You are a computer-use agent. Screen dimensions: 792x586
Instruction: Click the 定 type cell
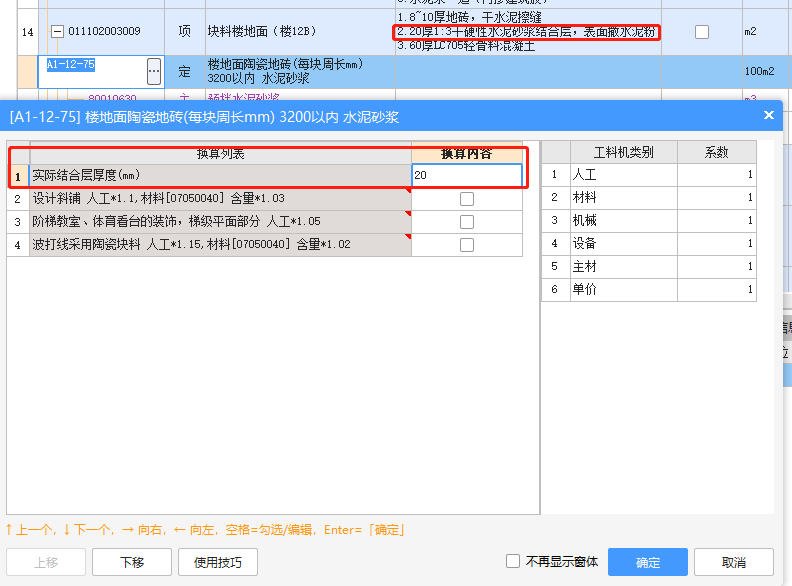click(185, 72)
